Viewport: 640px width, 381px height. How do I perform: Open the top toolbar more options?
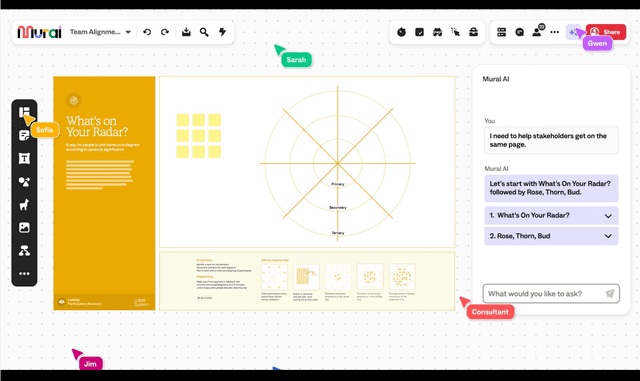[554, 32]
